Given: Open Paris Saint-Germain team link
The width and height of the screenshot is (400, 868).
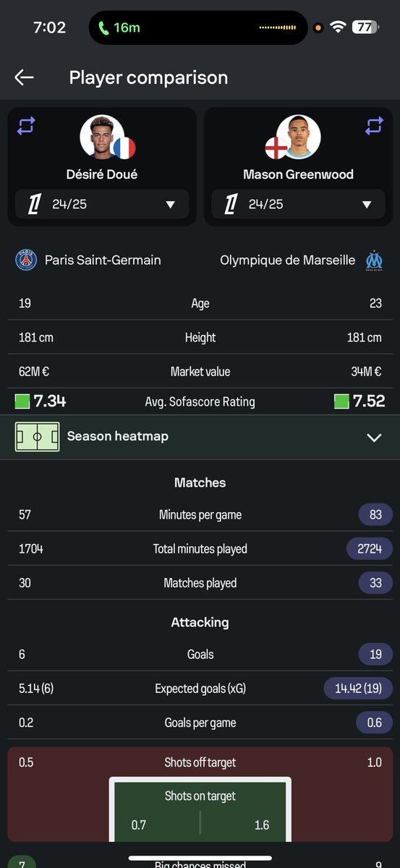Looking at the screenshot, I should [x=103, y=260].
